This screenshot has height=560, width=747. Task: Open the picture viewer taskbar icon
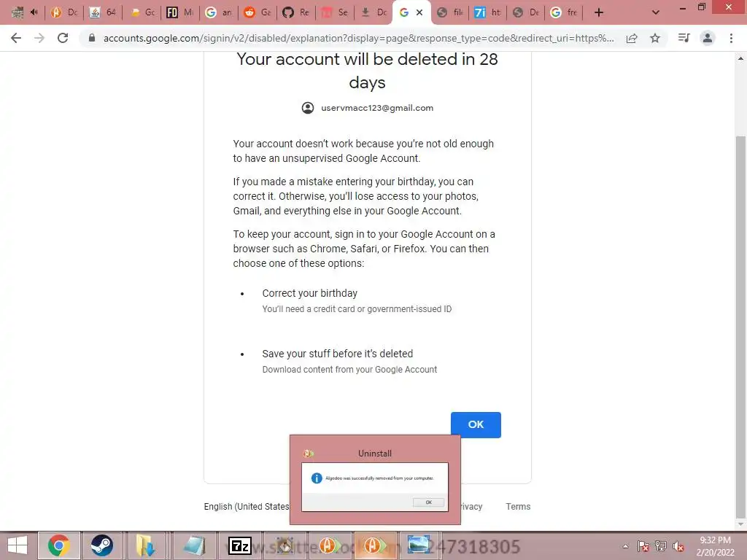[x=418, y=545]
